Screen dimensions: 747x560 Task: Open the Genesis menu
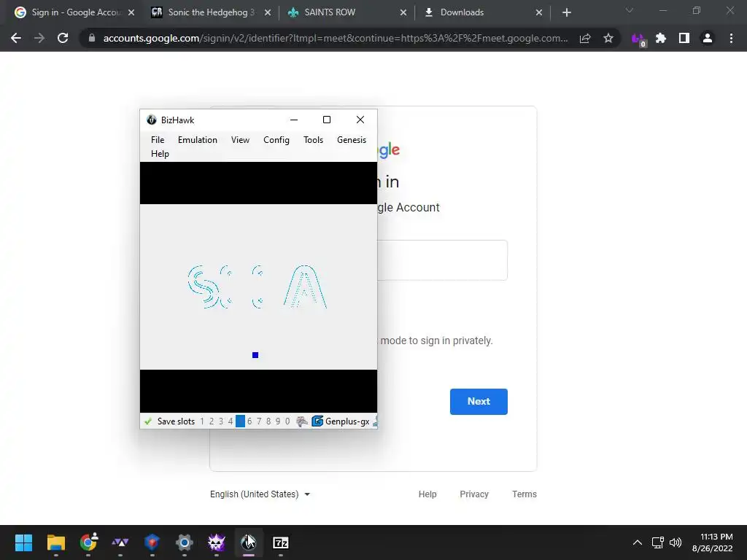pos(352,139)
